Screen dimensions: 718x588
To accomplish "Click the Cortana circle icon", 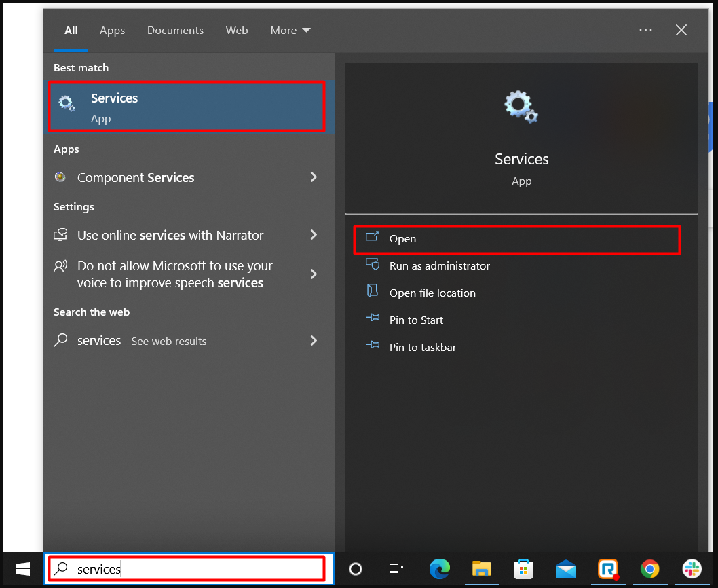I will pyautogui.click(x=356, y=569).
